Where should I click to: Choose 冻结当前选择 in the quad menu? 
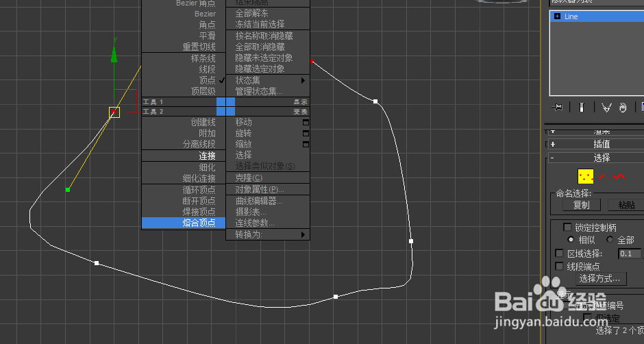pyautogui.click(x=268, y=24)
